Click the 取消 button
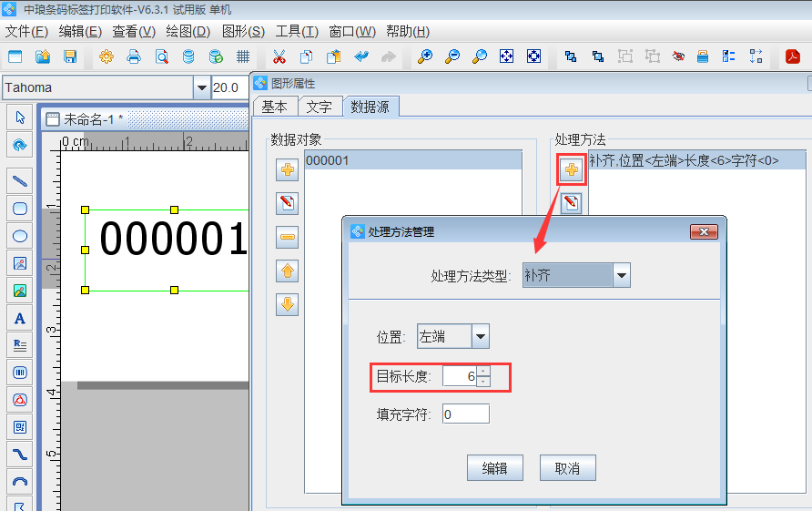Viewport: 812px width, 511px height. point(567,468)
